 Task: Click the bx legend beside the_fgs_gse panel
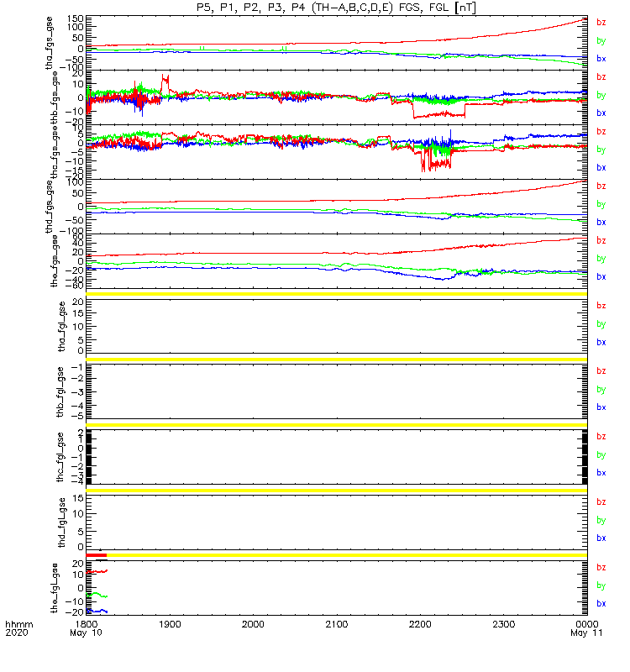click(x=601, y=277)
